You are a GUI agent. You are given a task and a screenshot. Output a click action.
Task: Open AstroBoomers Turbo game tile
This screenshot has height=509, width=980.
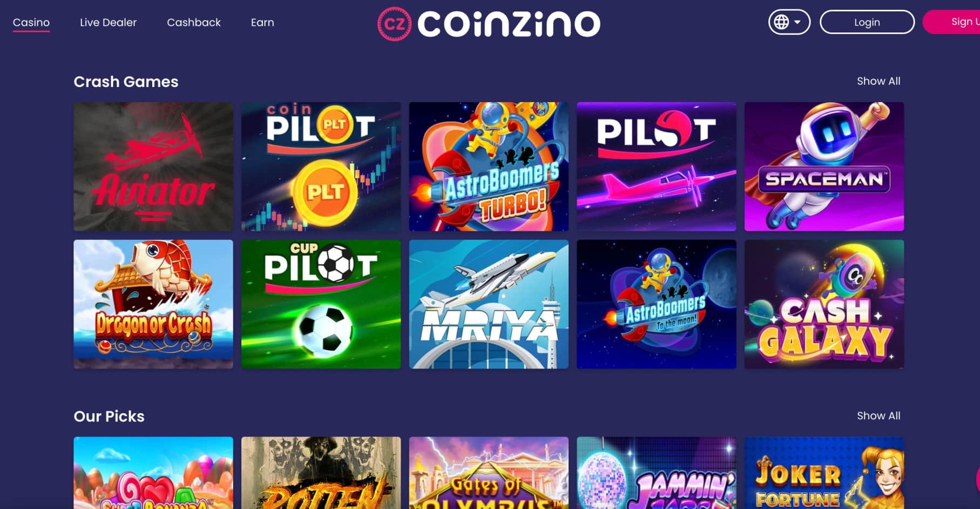(489, 166)
